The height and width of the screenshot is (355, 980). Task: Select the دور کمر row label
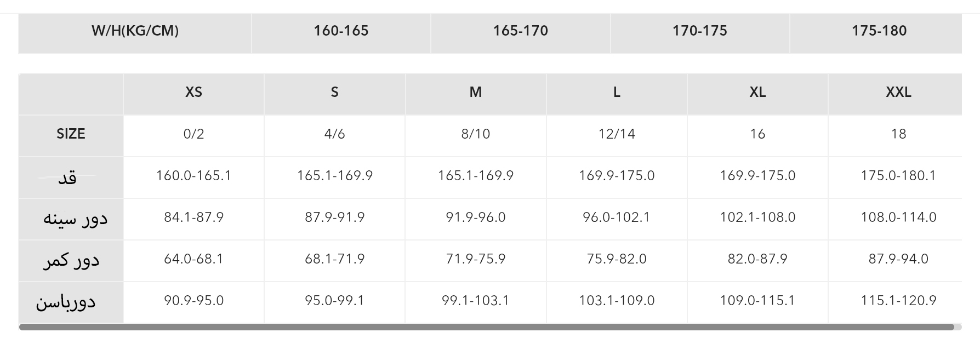[71, 260]
